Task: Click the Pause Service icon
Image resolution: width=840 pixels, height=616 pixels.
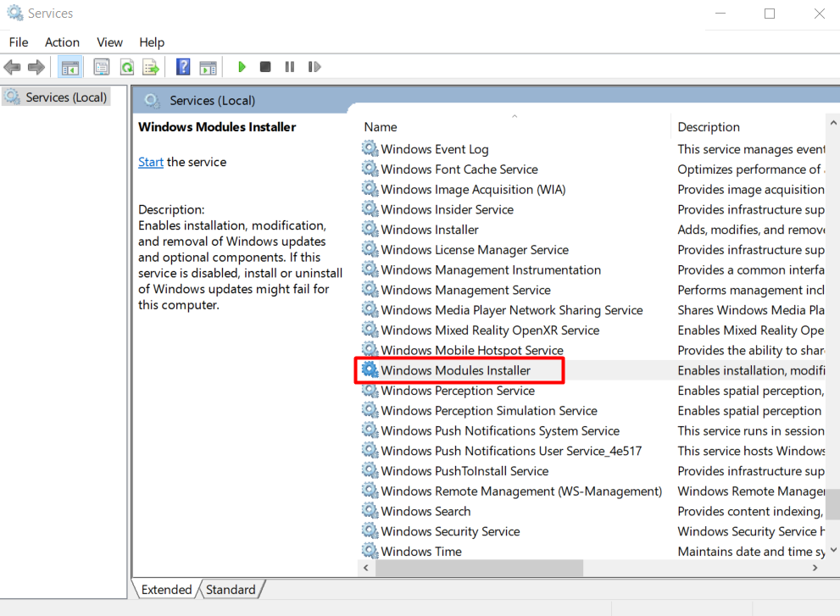Action: coord(290,67)
